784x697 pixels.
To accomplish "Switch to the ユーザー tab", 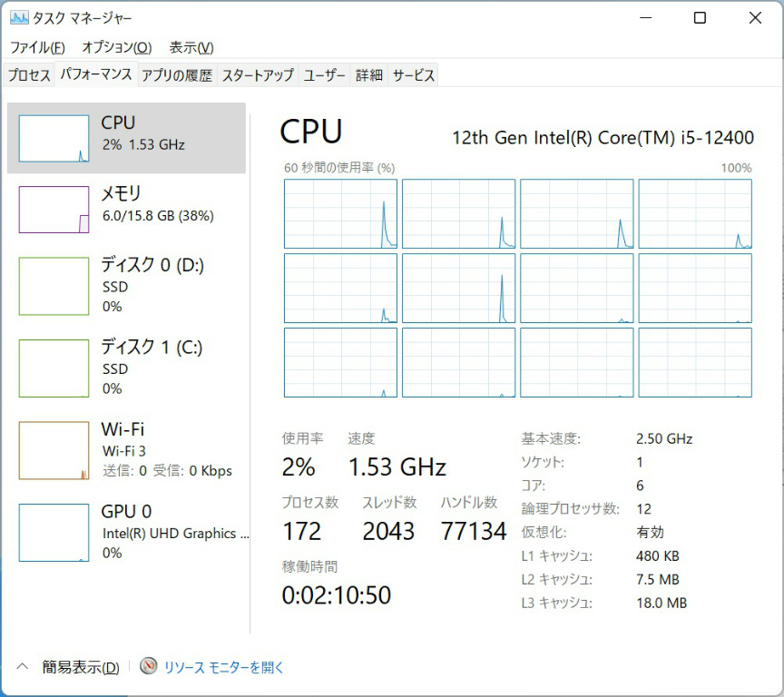I will 324,75.
